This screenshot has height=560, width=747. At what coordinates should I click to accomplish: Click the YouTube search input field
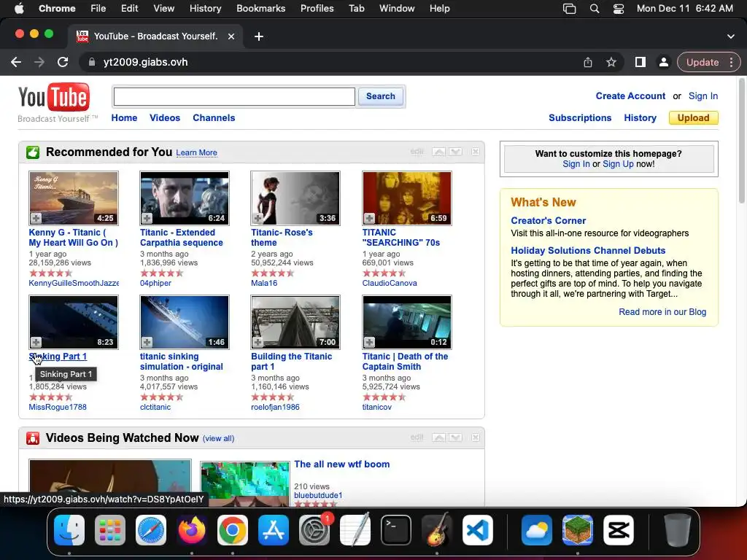(x=234, y=97)
